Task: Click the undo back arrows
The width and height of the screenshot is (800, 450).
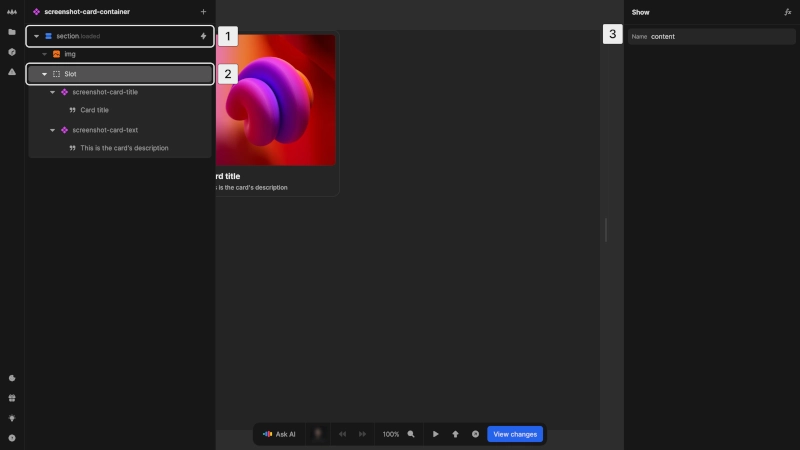Action: [342, 434]
